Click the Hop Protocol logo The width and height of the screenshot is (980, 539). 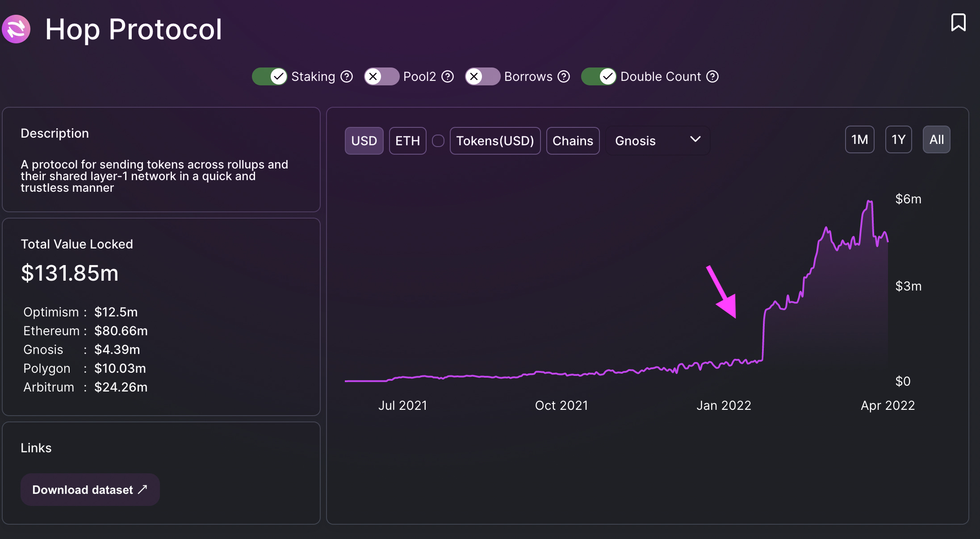tap(17, 29)
